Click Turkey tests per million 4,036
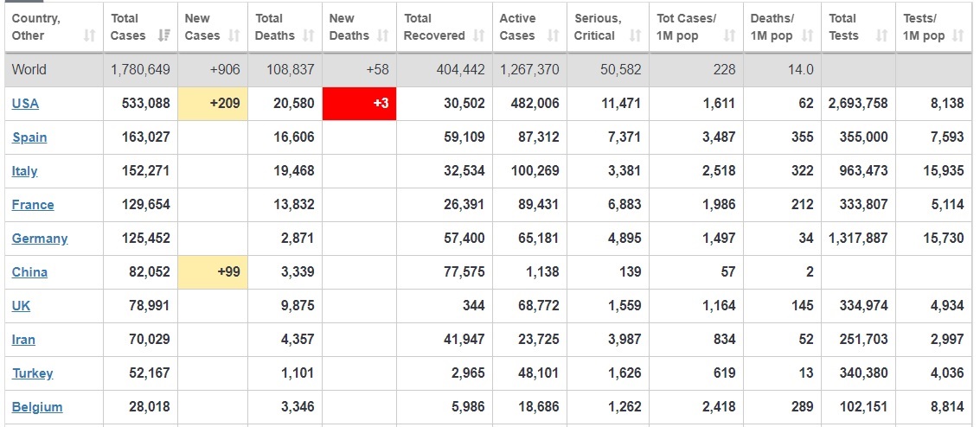This screenshot has height=427, width=980. [x=947, y=373]
